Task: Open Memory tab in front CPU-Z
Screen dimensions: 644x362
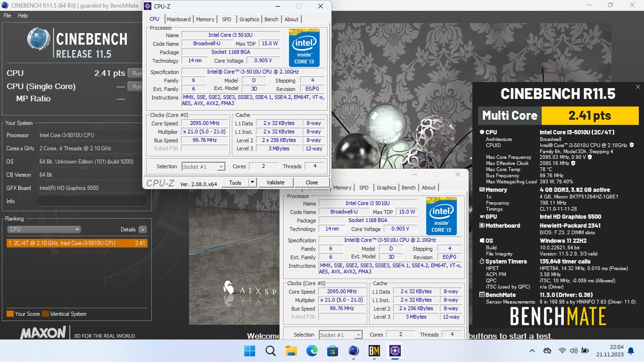Action: tap(205, 19)
